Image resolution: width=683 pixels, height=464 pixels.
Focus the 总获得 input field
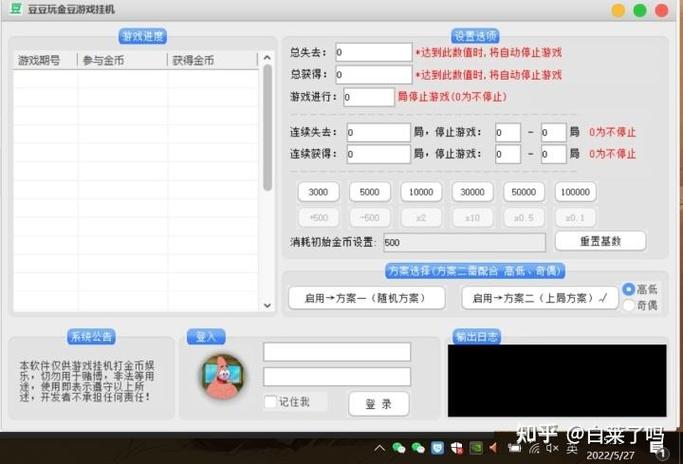click(374, 75)
